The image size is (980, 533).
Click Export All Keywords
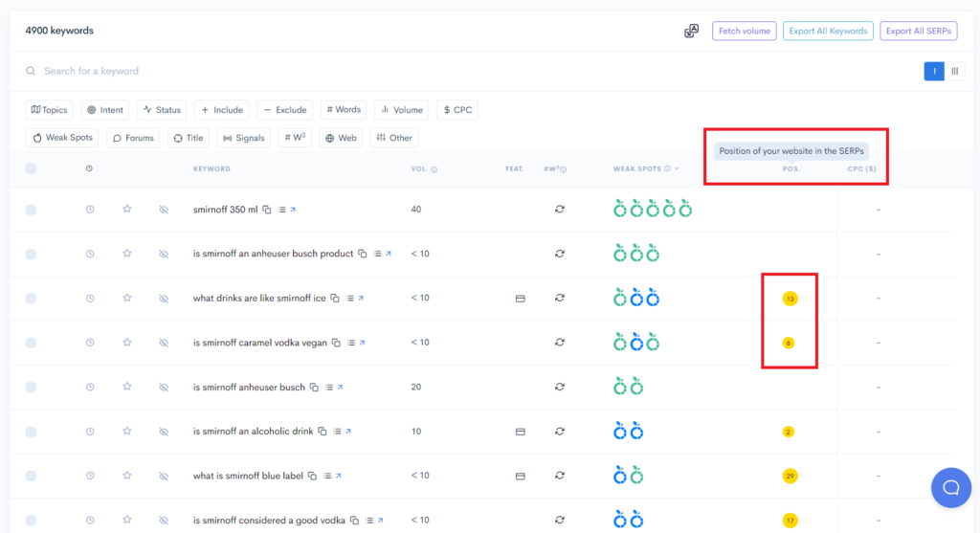[x=828, y=31]
